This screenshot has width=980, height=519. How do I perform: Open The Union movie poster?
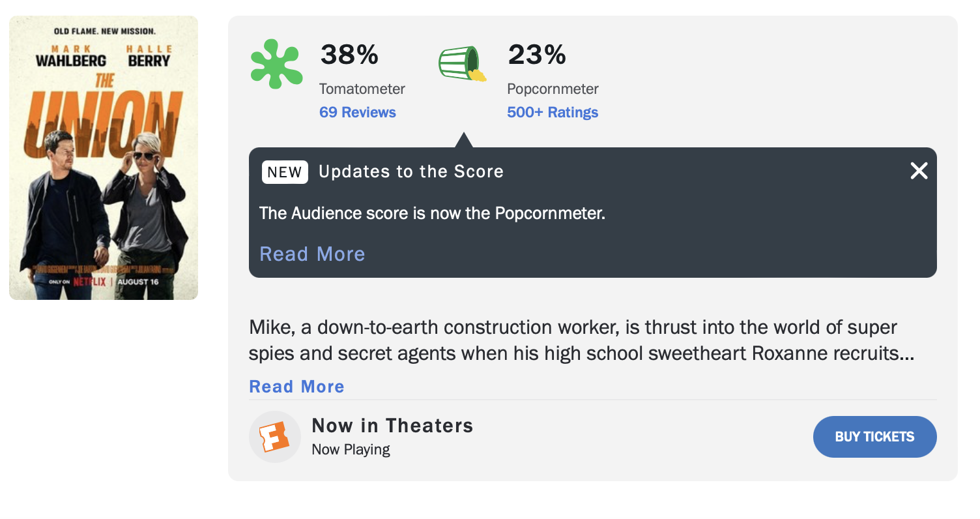104,158
